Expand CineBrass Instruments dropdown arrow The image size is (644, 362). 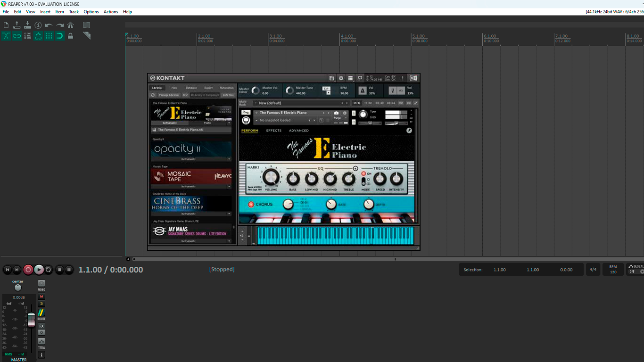pyautogui.click(x=229, y=214)
